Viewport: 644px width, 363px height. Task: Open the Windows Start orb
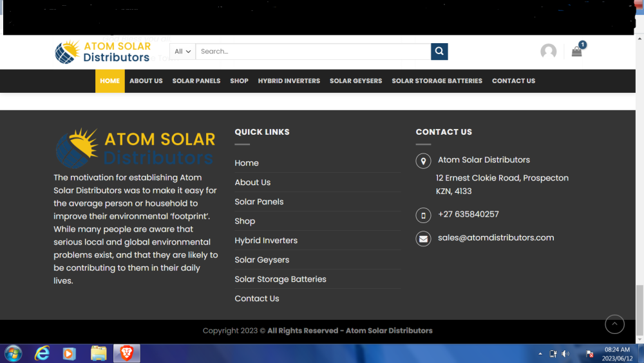point(13,353)
